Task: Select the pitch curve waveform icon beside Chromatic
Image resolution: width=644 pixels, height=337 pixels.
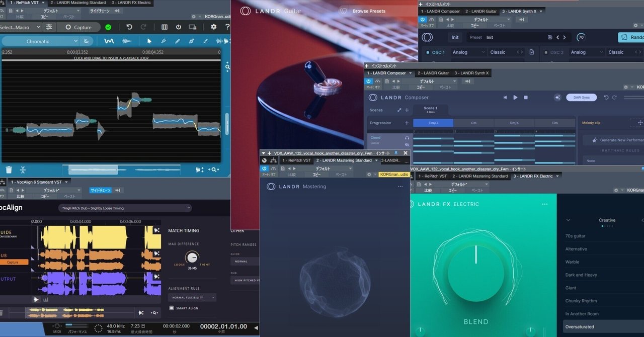Action: [110, 41]
